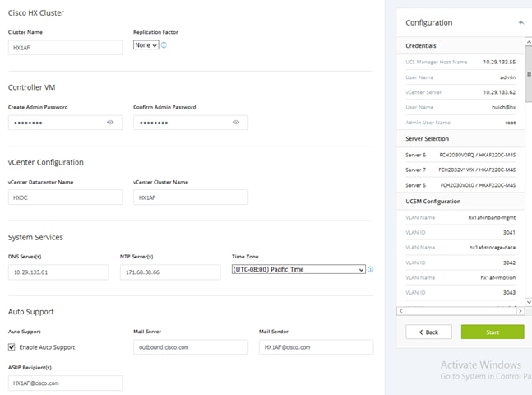Click the User Name value huich@hx

click(x=503, y=107)
